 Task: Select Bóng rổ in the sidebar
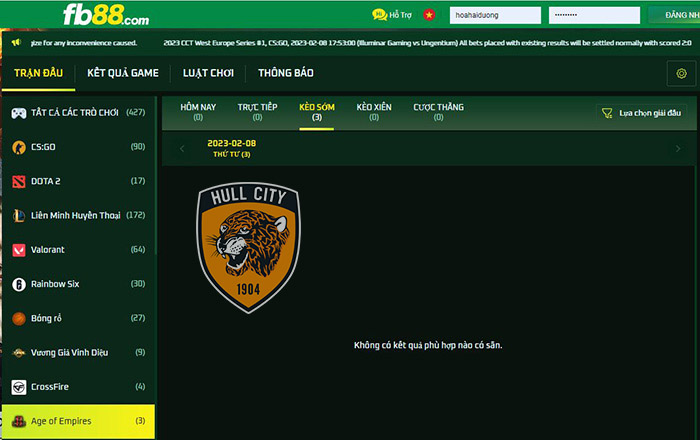pyautogui.click(x=79, y=318)
